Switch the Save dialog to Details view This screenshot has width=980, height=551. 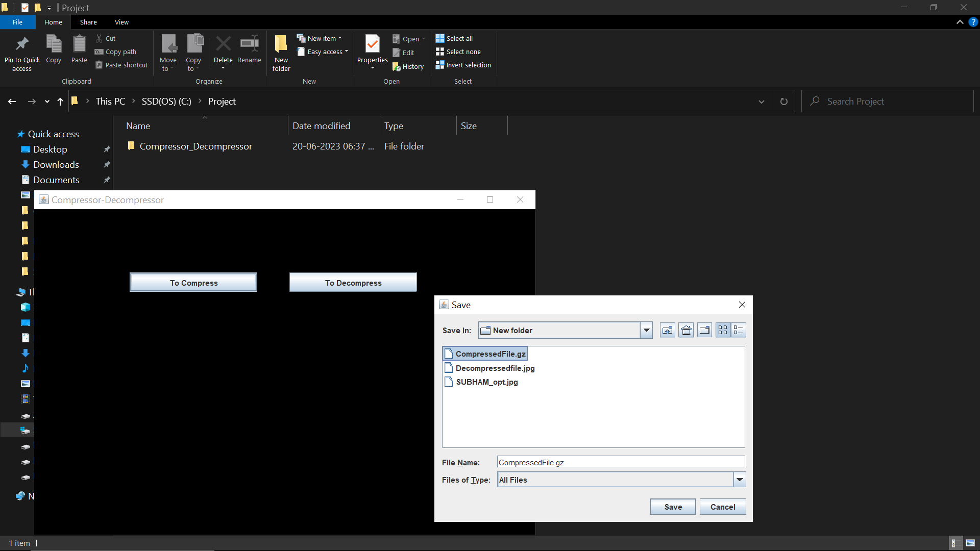(738, 330)
